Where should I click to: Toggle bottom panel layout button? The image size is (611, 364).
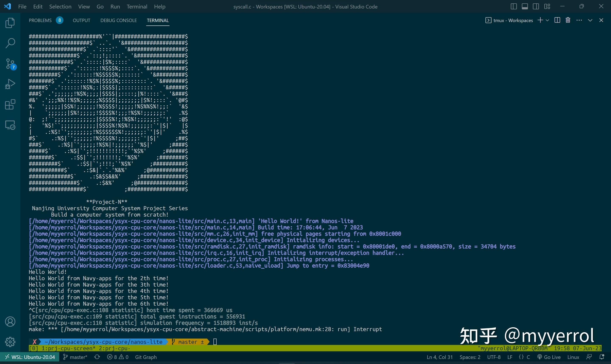[x=525, y=7]
